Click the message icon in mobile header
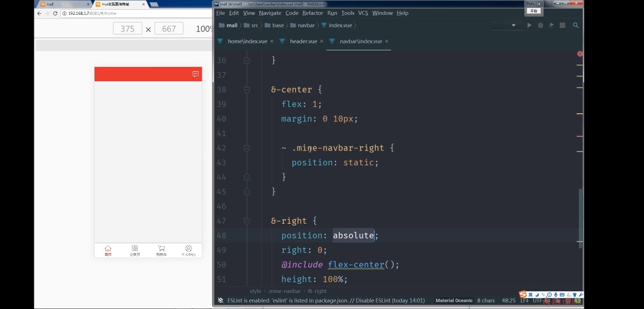The height and width of the screenshot is (309, 644). (195, 74)
